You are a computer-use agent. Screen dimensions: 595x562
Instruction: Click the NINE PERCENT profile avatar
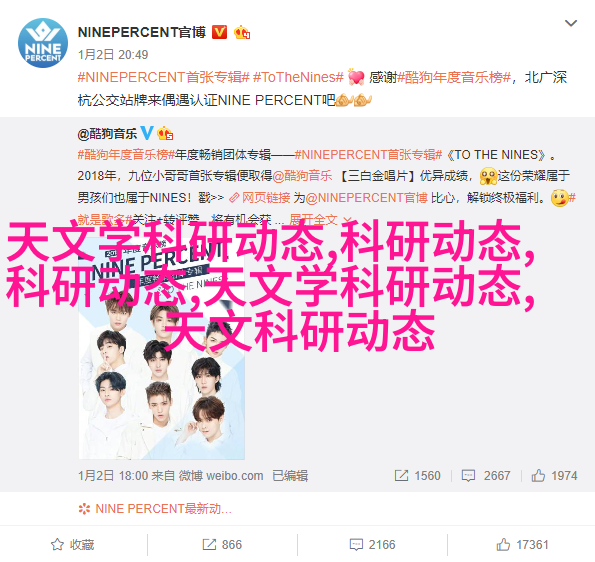[43, 43]
